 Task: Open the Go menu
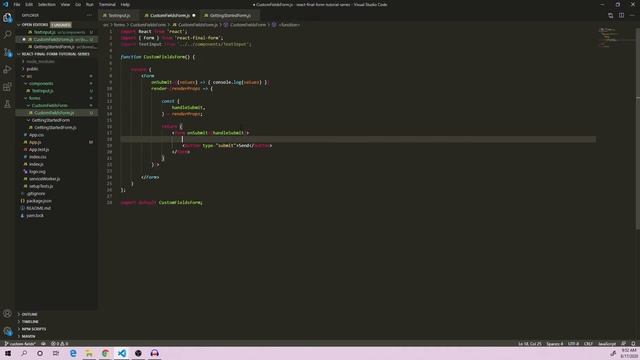coord(78,4)
